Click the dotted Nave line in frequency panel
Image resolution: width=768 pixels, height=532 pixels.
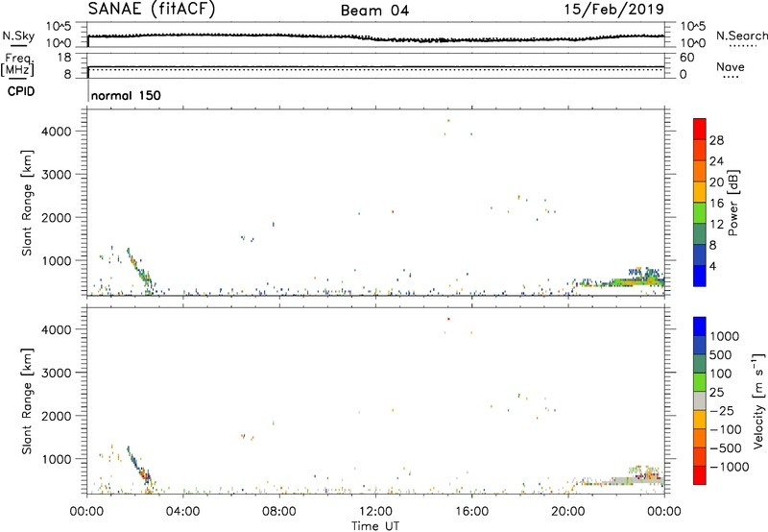[x=376, y=69]
